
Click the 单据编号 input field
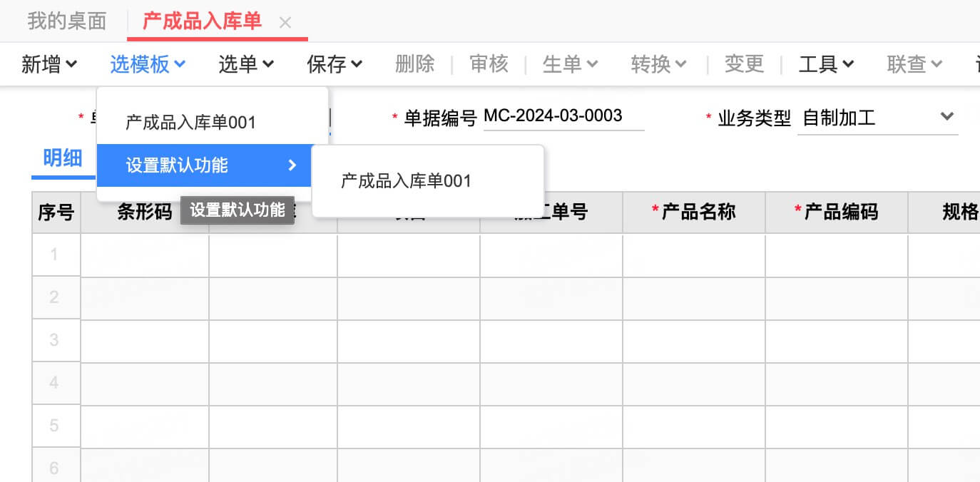point(563,116)
